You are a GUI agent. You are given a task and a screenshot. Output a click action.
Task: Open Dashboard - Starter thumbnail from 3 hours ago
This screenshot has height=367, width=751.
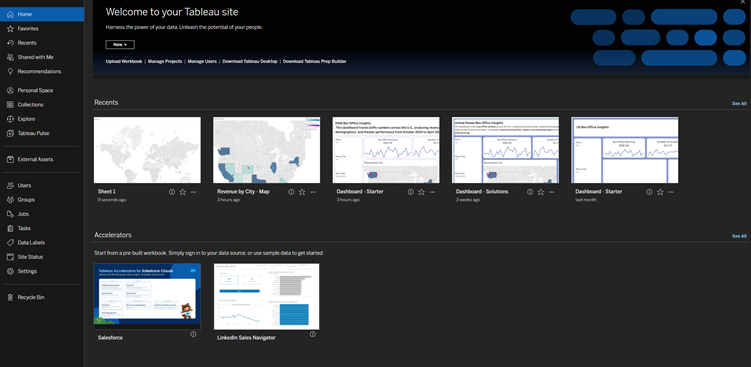[x=386, y=150]
